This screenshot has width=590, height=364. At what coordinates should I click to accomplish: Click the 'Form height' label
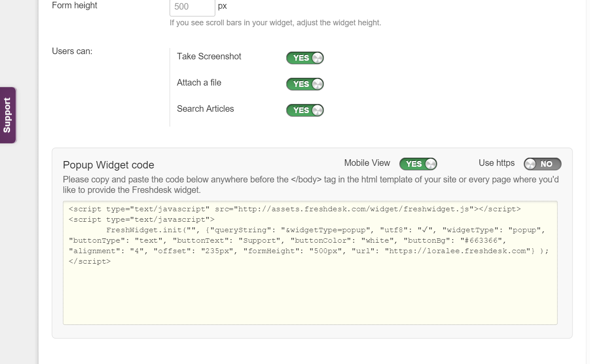[75, 6]
